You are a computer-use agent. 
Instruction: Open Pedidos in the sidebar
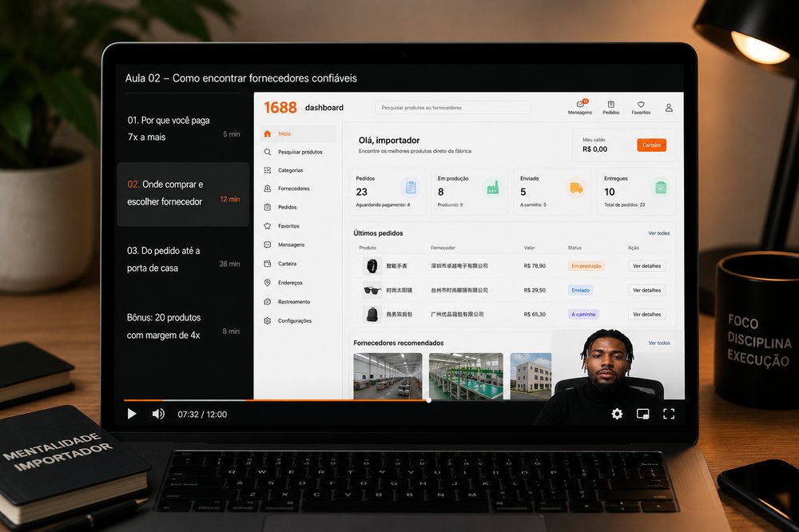coord(298,207)
